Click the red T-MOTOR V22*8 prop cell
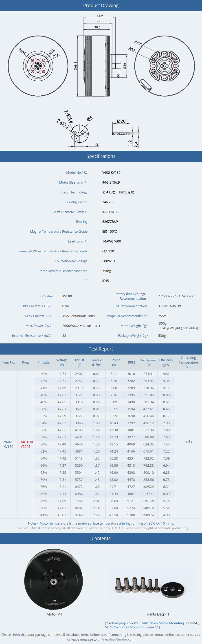202x644 pixels. tap(25, 444)
